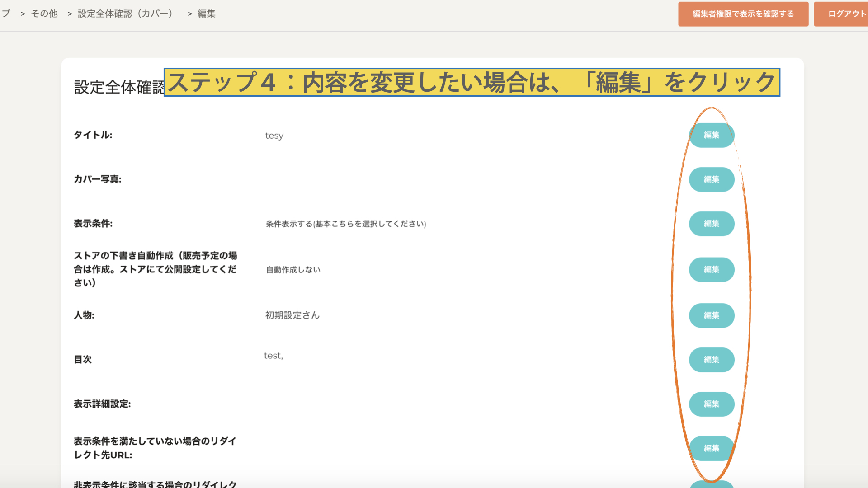Screen dimensions: 868x488
Task: Click 編集 button for タイトル row
Action: tap(711, 135)
